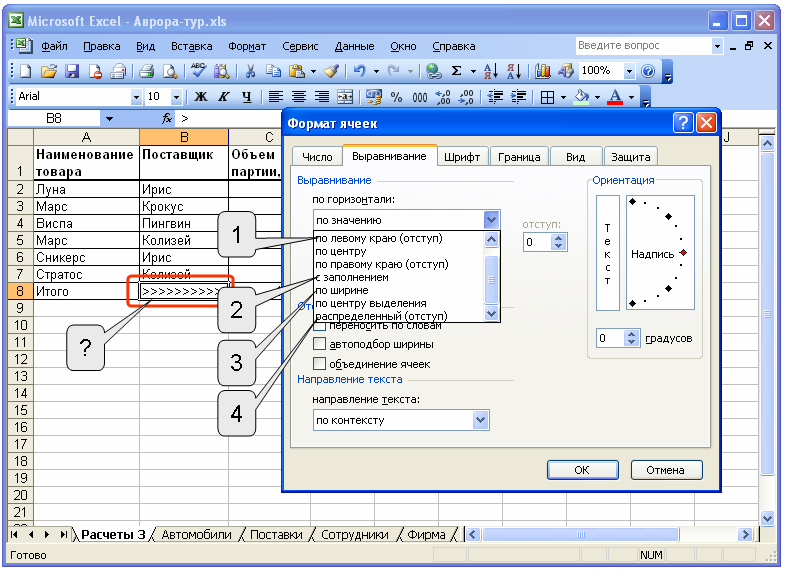Increase the отступ spinner value

click(558, 238)
